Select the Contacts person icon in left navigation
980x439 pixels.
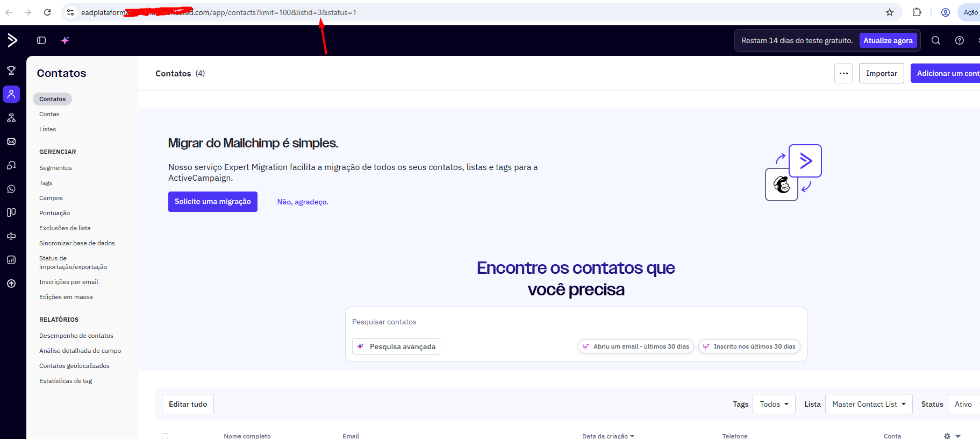click(x=11, y=94)
